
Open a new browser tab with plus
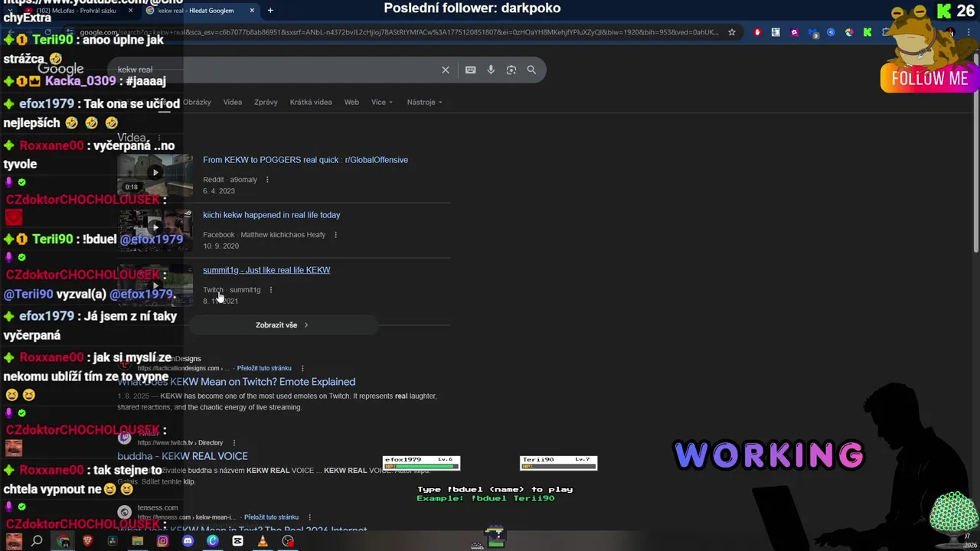(x=270, y=11)
